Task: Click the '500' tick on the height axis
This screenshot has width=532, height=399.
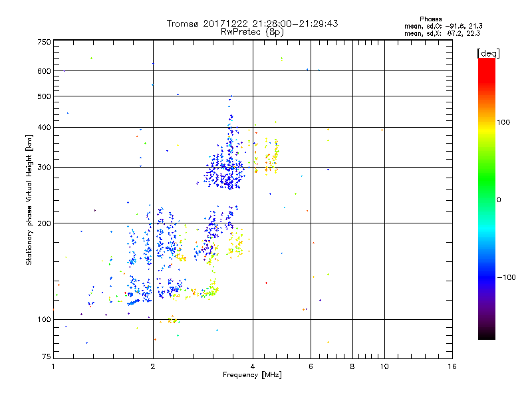Action: click(44, 96)
